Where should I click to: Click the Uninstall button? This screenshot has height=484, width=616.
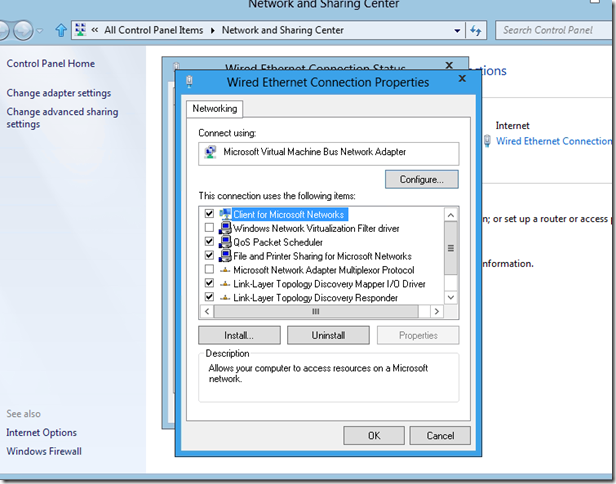click(328, 335)
